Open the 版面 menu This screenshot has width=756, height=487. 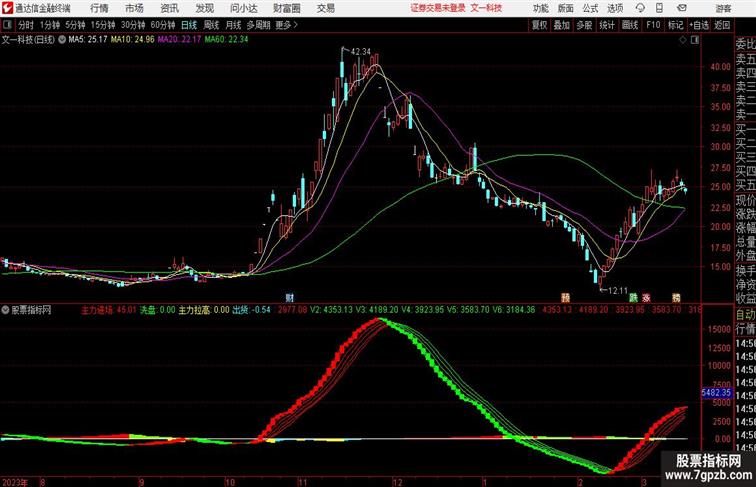point(565,8)
